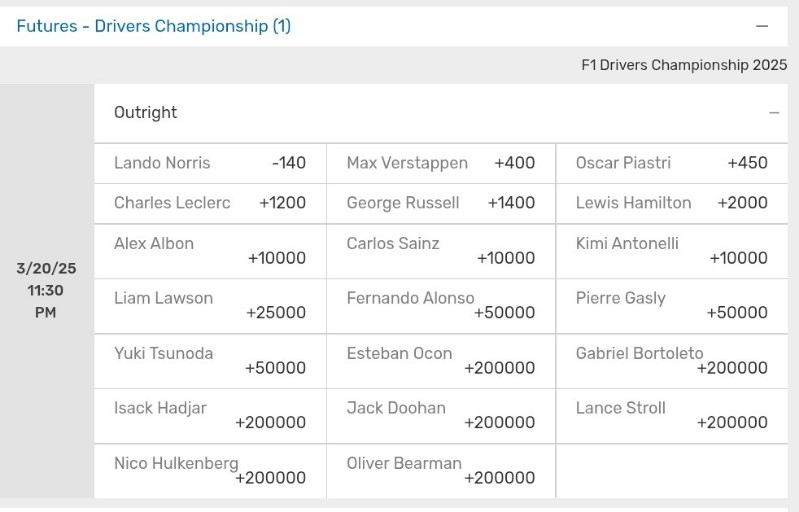Collapse the Futures - Drivers Championship section

pyautogui.click(x=762, y=26)
